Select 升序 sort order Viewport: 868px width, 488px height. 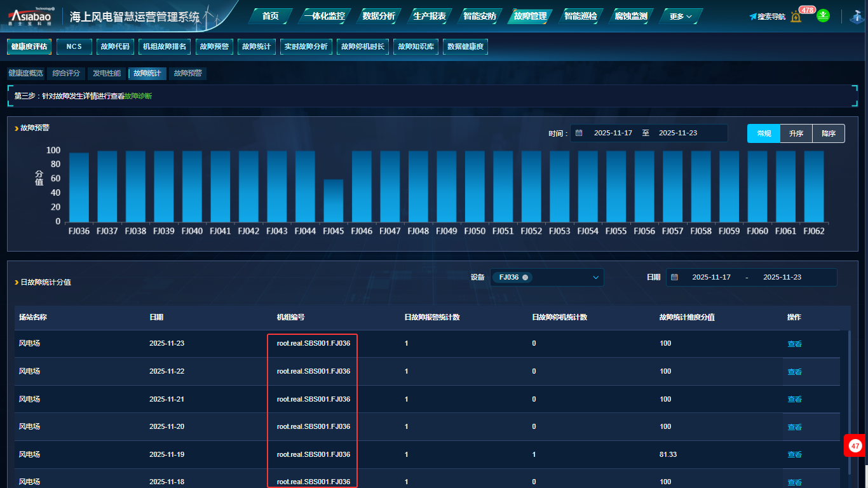[x=796, y=133]
